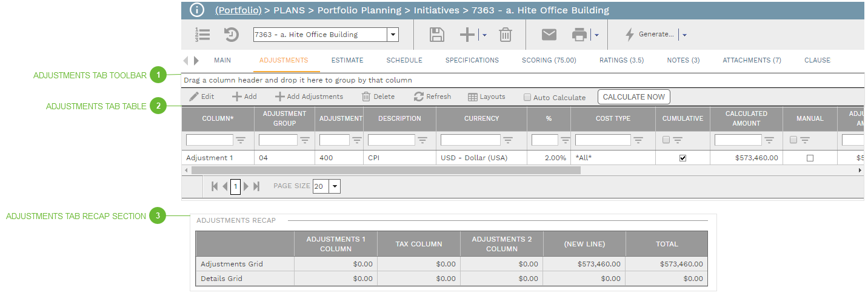Open the Page Size dropdown
The image size is (868, 298).
coord(335,186)
